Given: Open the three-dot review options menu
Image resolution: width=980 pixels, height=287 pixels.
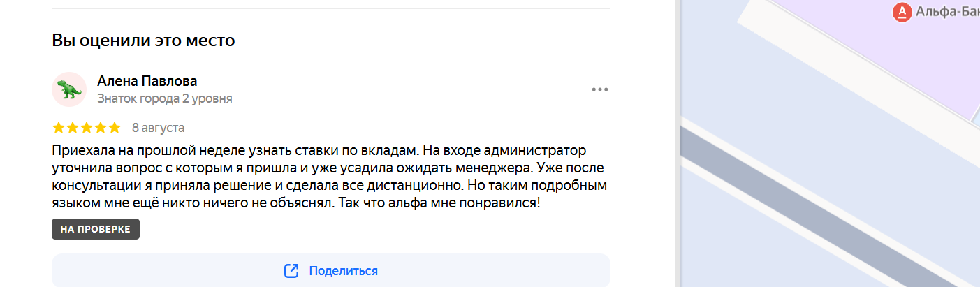Looking at the screenshot, I should [600, 89].
